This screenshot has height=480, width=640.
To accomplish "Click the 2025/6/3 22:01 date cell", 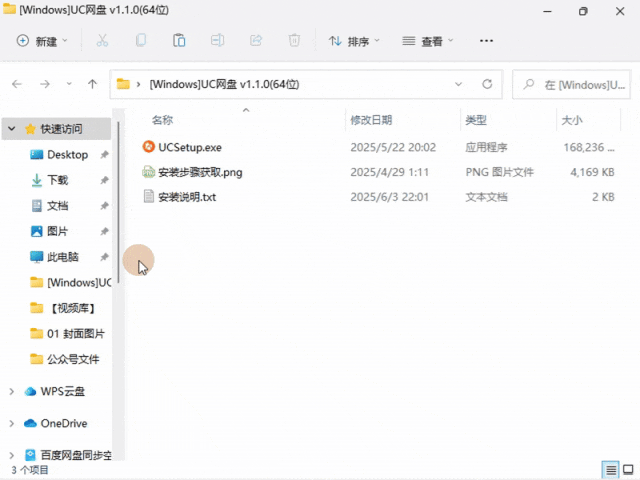I will pos(389,197).
